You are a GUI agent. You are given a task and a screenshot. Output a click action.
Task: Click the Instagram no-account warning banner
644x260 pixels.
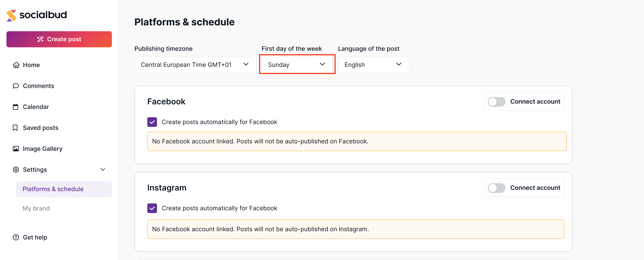(x=355, y=229)
